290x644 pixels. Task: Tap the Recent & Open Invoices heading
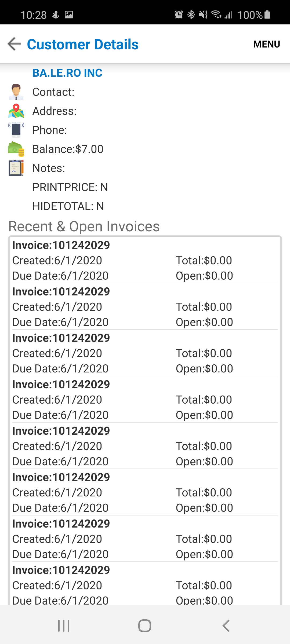tap(84, 226)
